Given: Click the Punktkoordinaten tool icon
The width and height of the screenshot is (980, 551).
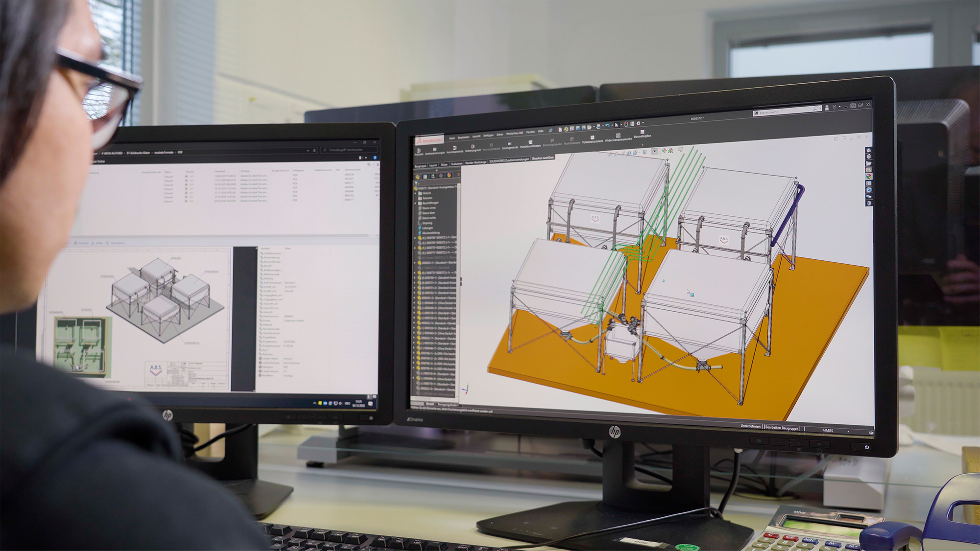Looking at the screenshot, I should (x=530, y=142).
